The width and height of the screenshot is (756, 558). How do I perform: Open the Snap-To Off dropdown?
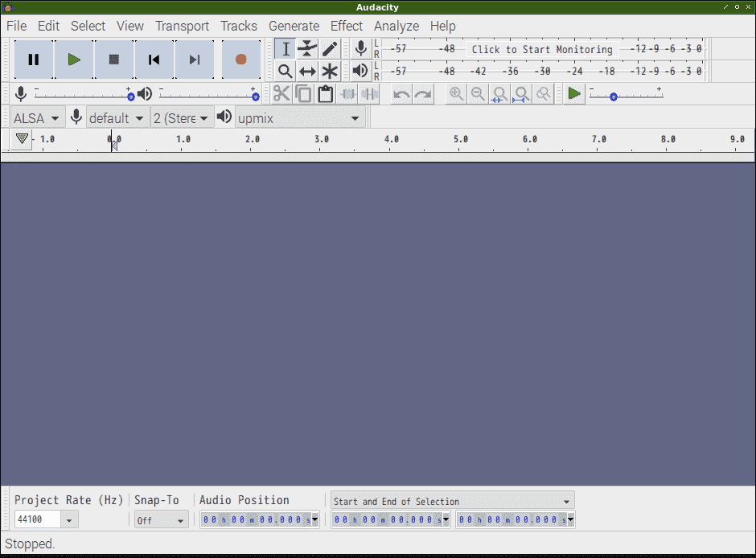161,520
